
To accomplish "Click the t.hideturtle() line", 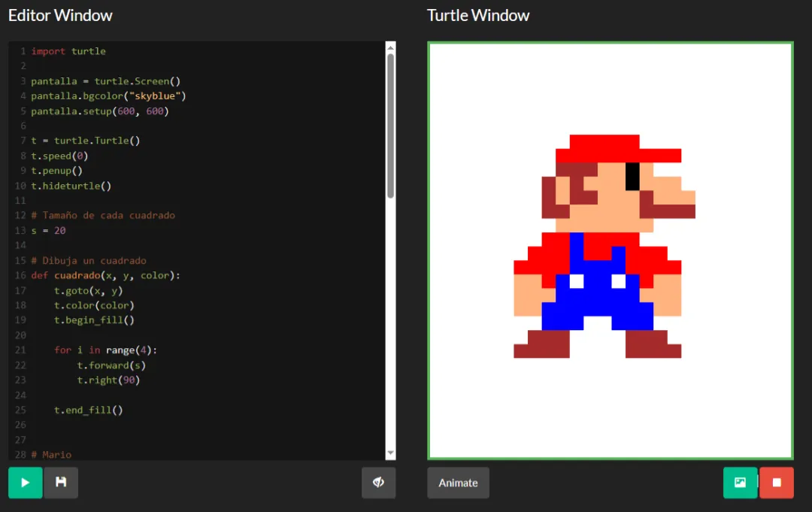I will click(x=71, y=186).
